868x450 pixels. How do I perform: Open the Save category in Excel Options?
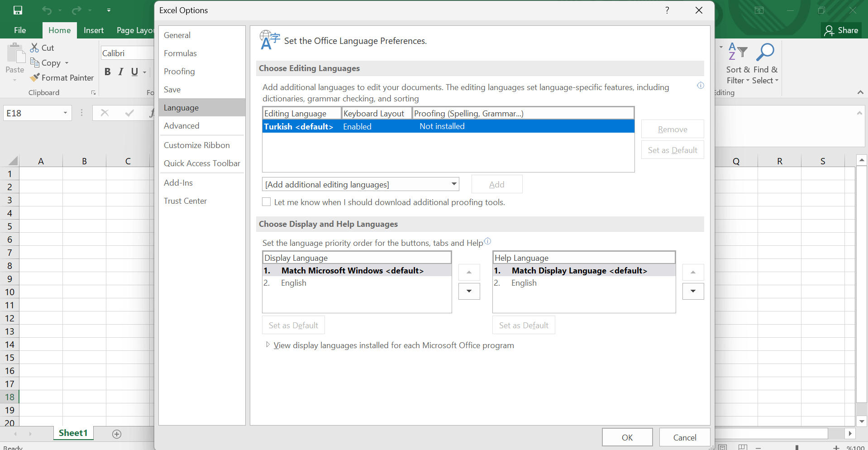coord(202,90)
